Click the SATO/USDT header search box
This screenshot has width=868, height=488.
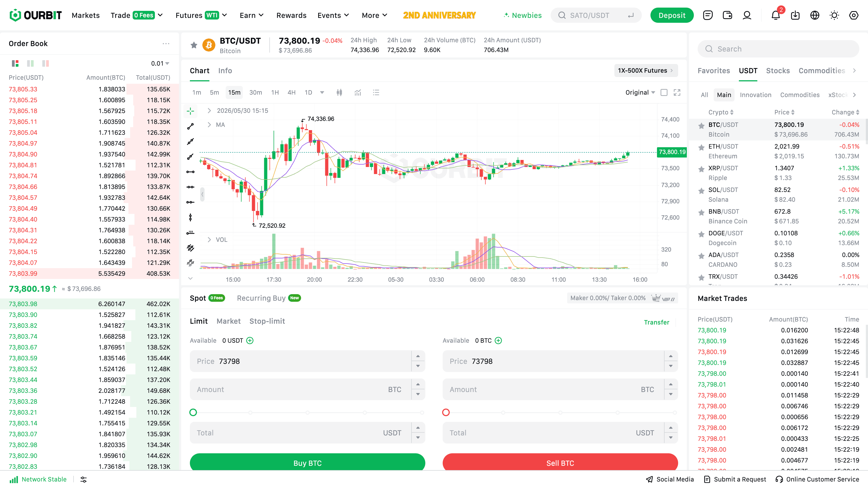pos(596,15)
